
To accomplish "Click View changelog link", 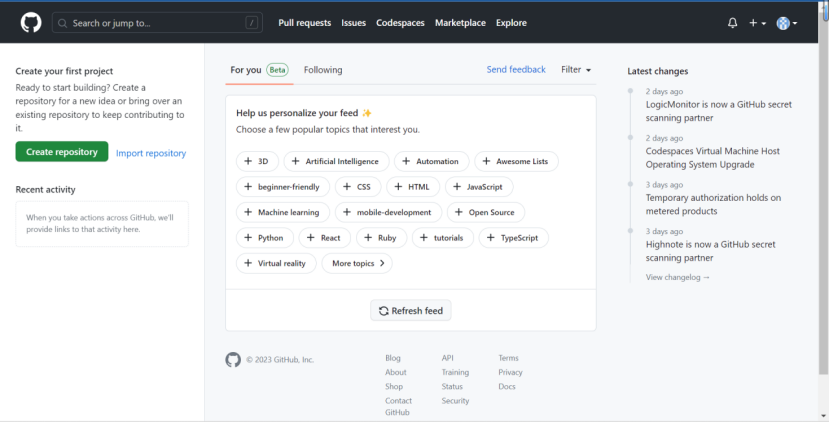I will pos(678,277).
